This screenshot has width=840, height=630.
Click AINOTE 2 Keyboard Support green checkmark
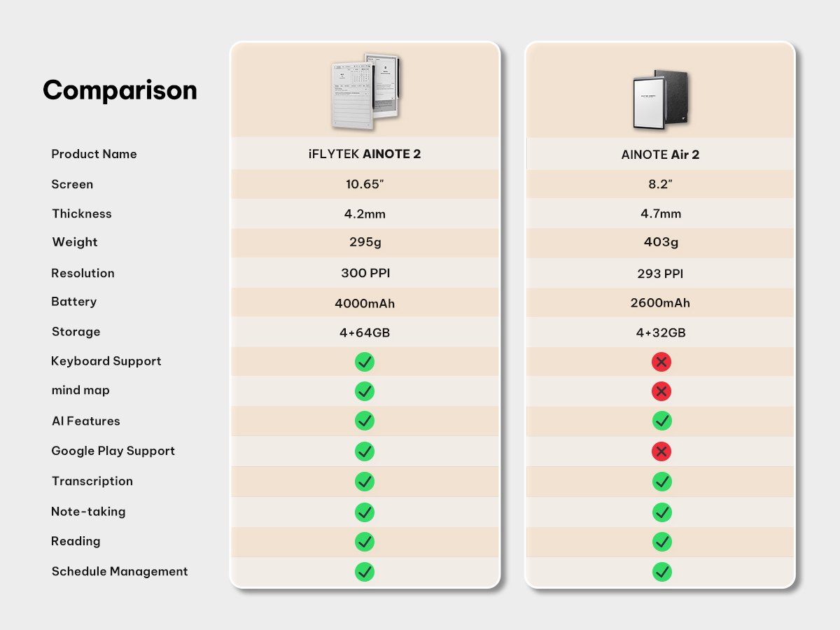(365, 362)
